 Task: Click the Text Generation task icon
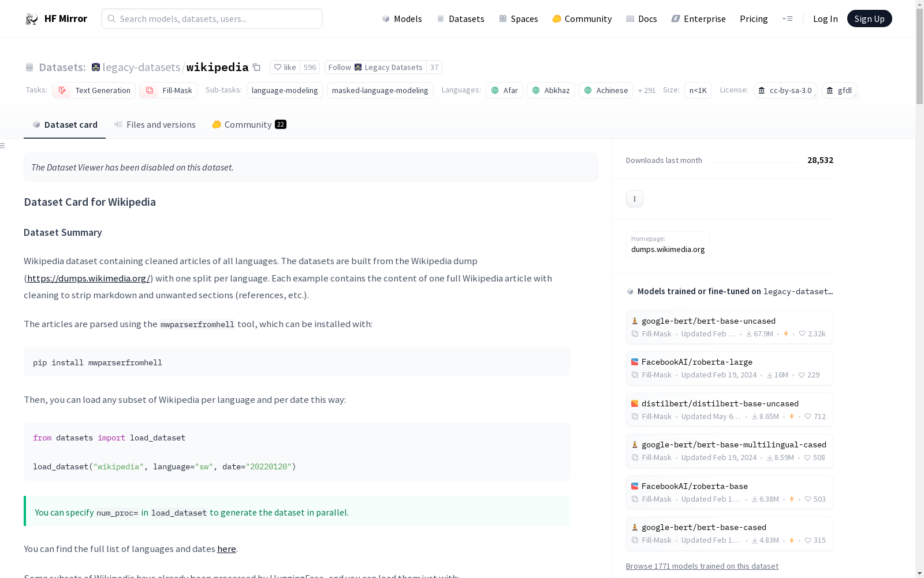62,90
